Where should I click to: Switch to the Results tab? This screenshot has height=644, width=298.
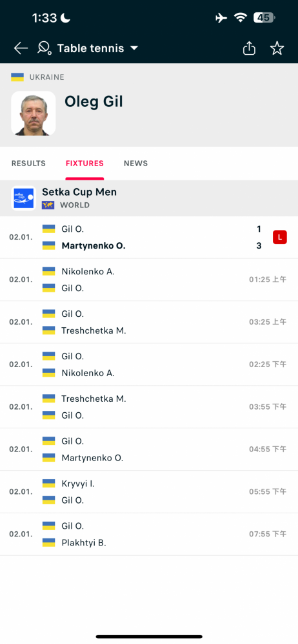(x=28, y=164)
